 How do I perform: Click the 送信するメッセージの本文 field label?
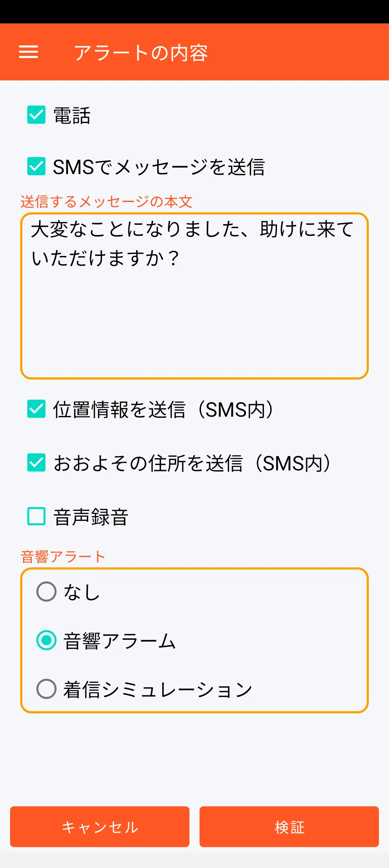(x=106, y=202)
